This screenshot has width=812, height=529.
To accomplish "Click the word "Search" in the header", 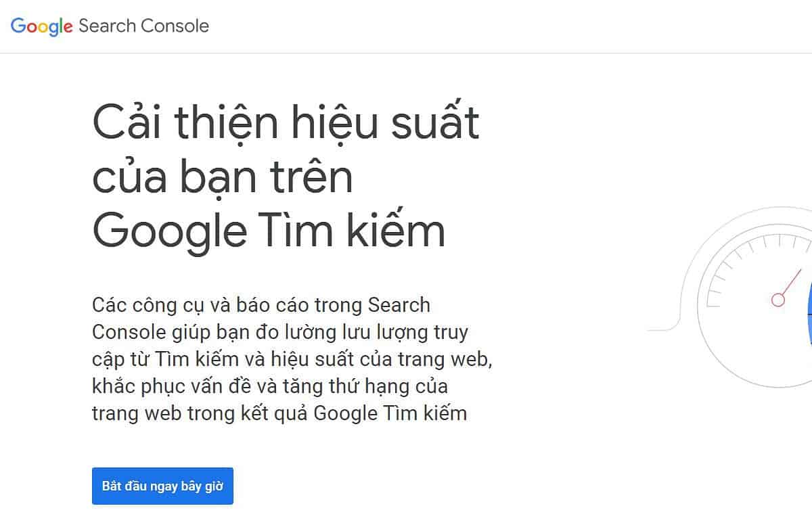I will point(106,26).
